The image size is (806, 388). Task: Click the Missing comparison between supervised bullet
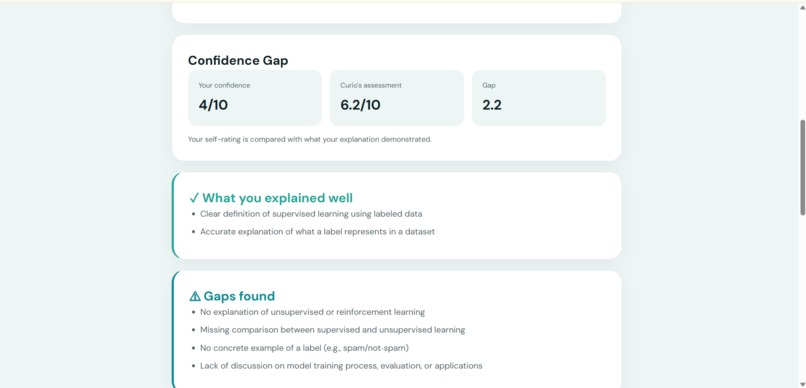click(x=333, y=330)
